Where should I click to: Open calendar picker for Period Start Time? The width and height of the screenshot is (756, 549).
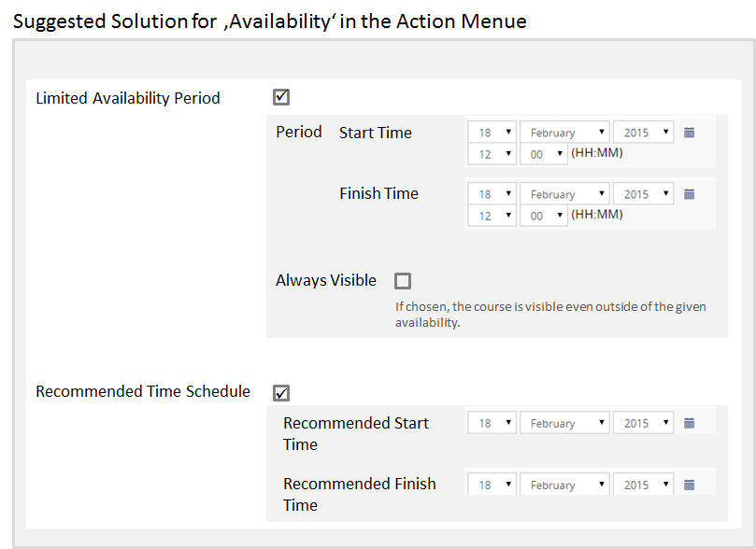(690, 133)
